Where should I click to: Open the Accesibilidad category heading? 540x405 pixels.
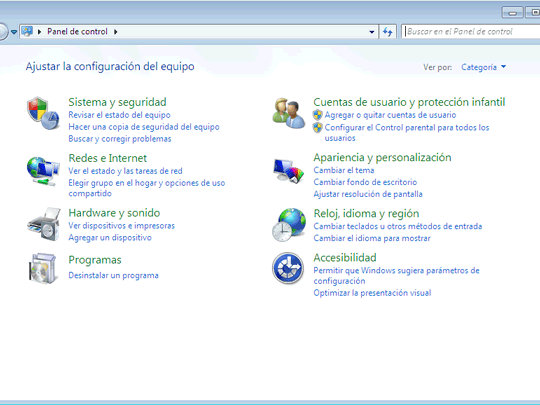(x=345, y=258)
